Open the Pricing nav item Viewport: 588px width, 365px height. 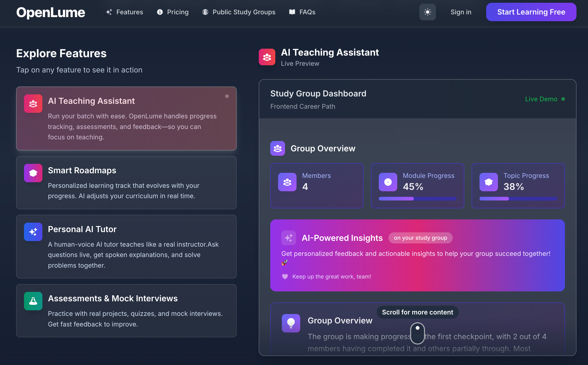pos(173,12)
